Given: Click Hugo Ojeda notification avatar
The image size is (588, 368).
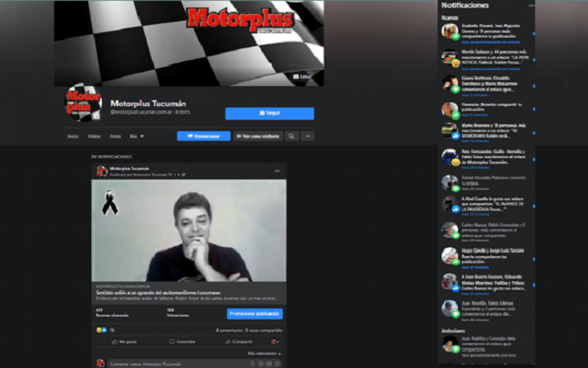Looking at the screenshot, I should click(x=450, y=256).
